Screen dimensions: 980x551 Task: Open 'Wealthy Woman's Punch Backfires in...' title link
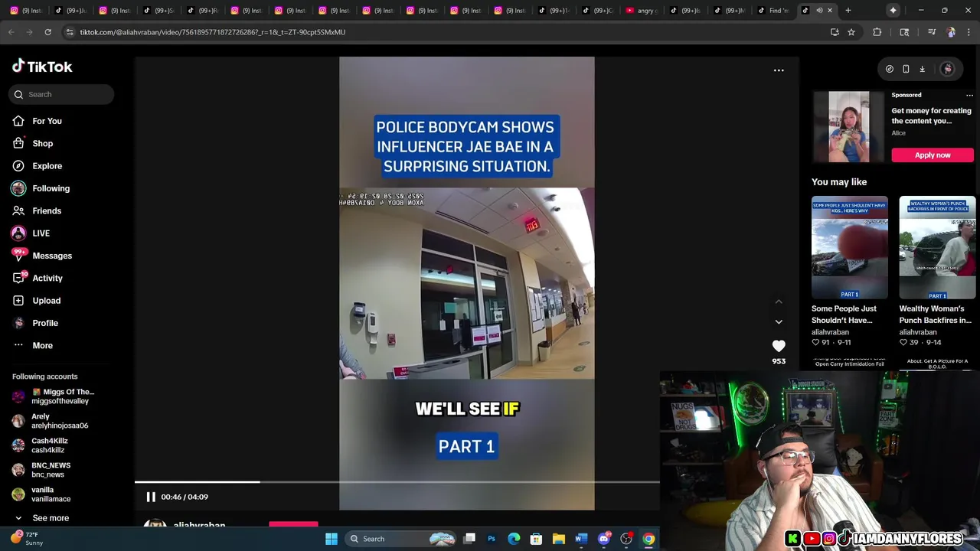[935, 315]
